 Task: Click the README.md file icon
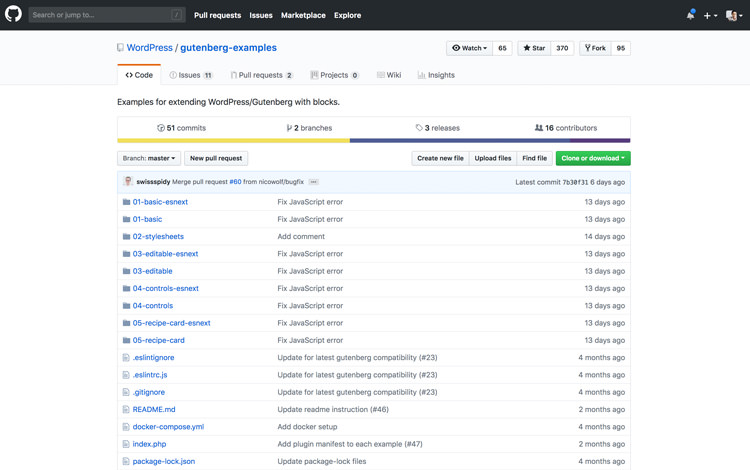pos(126,409)
